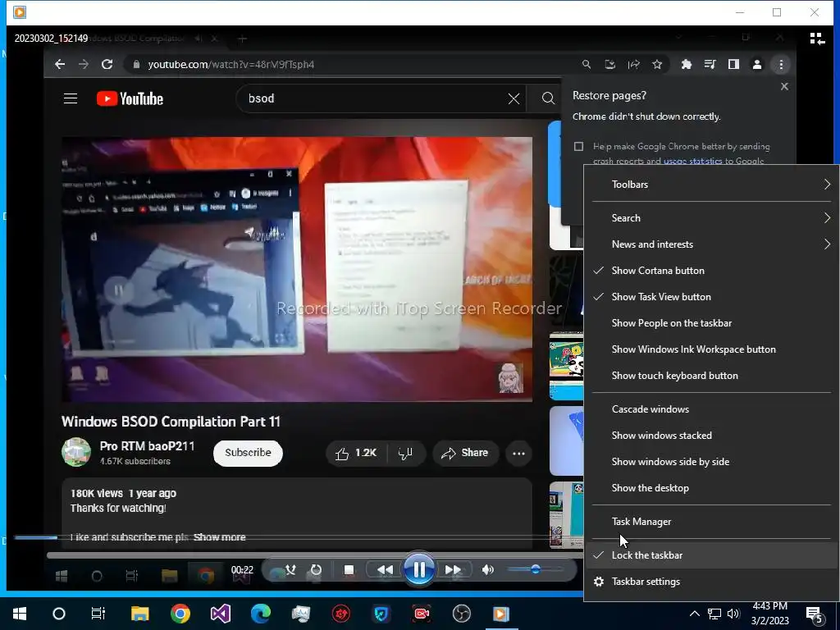Reload the YouTube page in video
Image resolution: width=840 pixels, height=630 pixels.
tap(107, 64)
